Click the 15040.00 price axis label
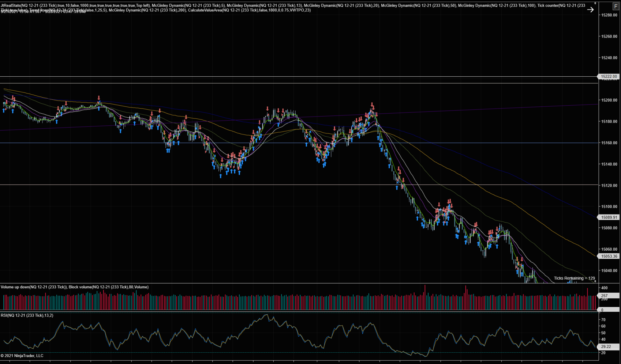Screen dimensions: 621x364 pos(609,271)
